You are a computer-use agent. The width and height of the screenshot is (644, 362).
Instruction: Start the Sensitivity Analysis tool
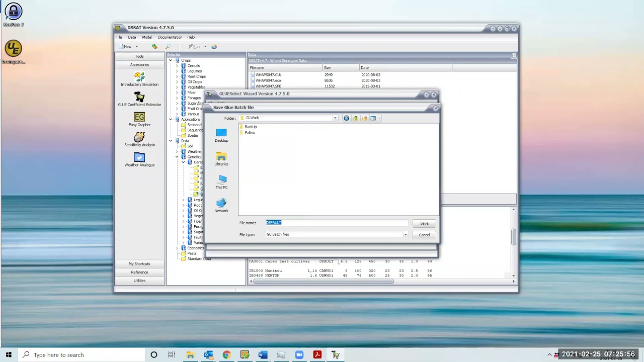[139, 139]
